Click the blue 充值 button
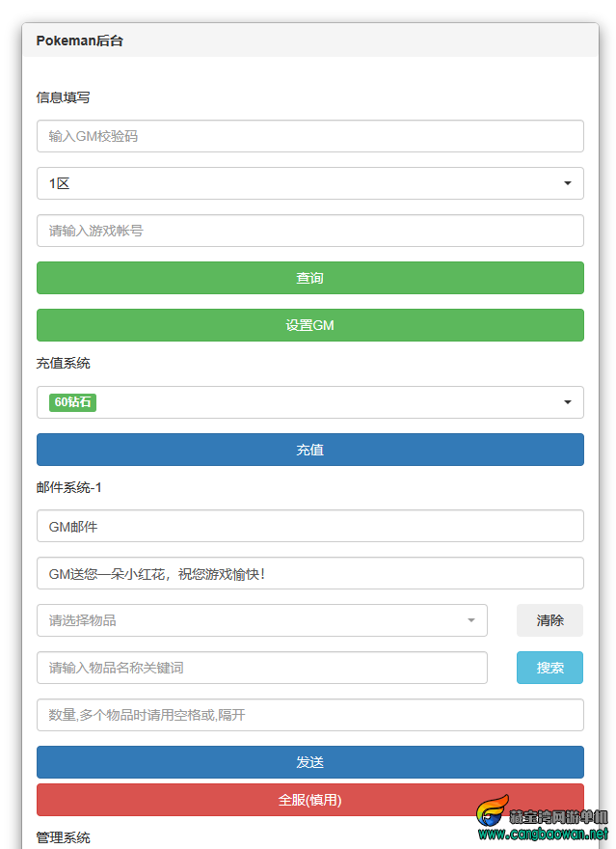 tap(309, 450)
